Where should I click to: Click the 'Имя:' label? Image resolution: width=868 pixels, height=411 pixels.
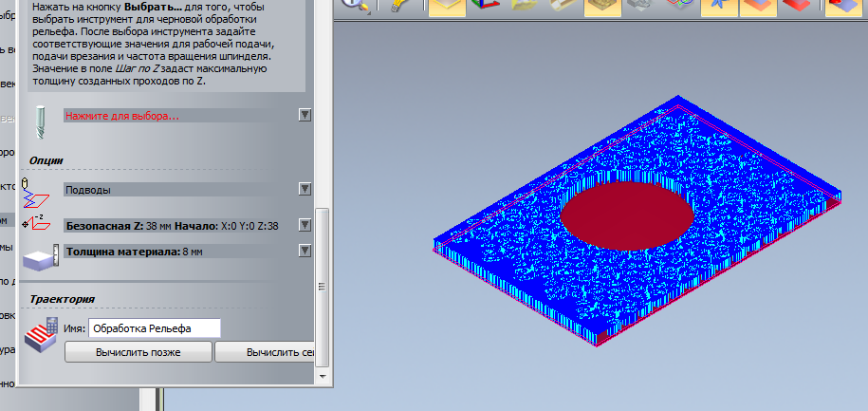74,328
